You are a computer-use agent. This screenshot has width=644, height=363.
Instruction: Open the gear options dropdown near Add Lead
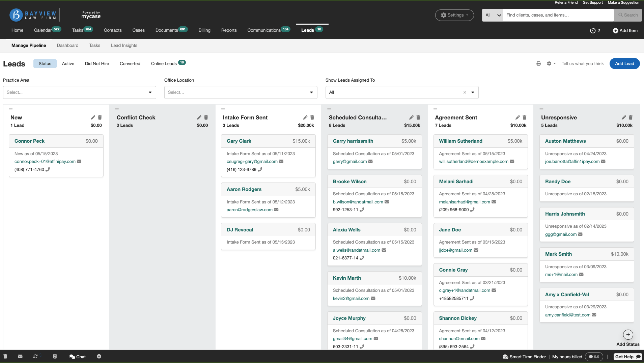[x=551, y=63]
